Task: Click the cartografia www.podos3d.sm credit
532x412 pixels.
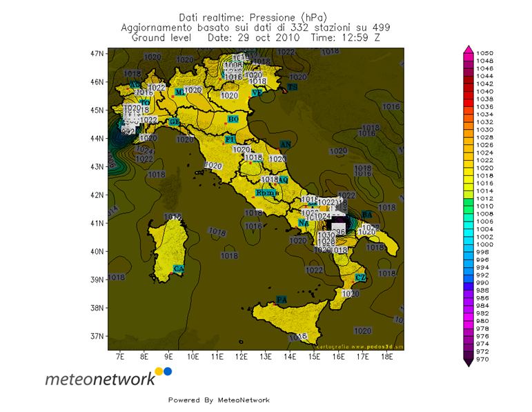Action: (x=359, y=347)
